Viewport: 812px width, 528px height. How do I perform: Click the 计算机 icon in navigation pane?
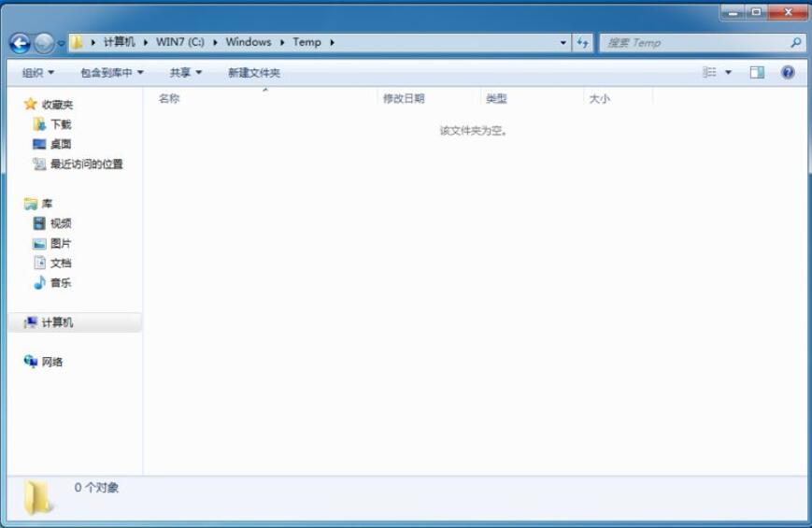coord(31,322)
